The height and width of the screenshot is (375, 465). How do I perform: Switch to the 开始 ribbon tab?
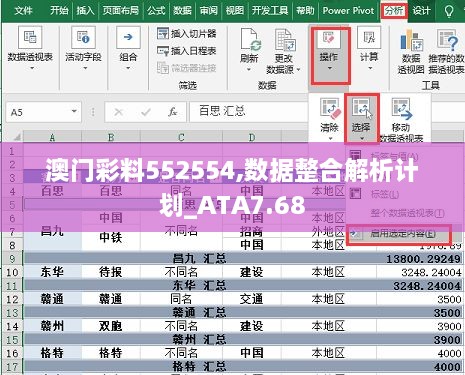(x=59, y=11)
